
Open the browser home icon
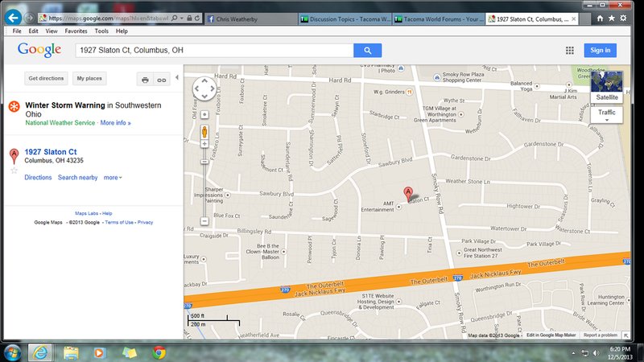click(x=600, y=19)
